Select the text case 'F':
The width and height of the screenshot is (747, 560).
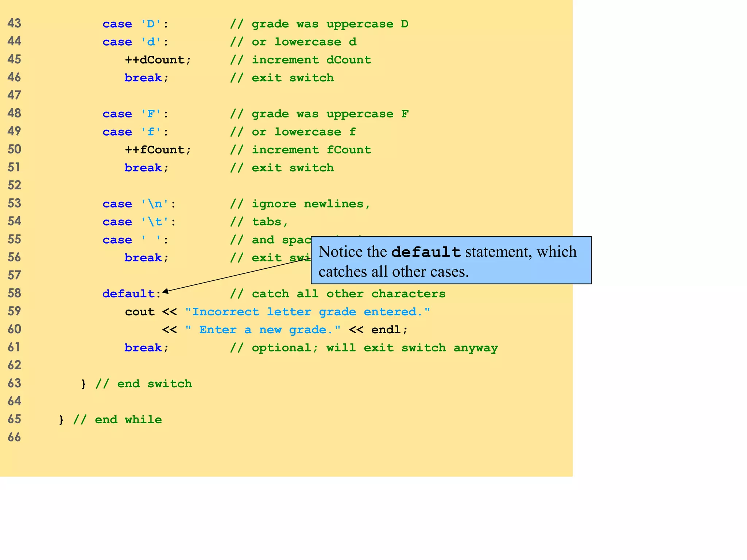click(x=135, y=114)
